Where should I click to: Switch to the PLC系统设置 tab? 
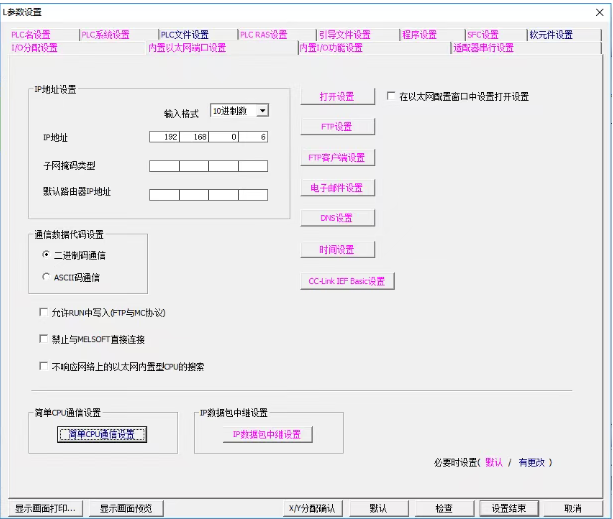(105, 35)
